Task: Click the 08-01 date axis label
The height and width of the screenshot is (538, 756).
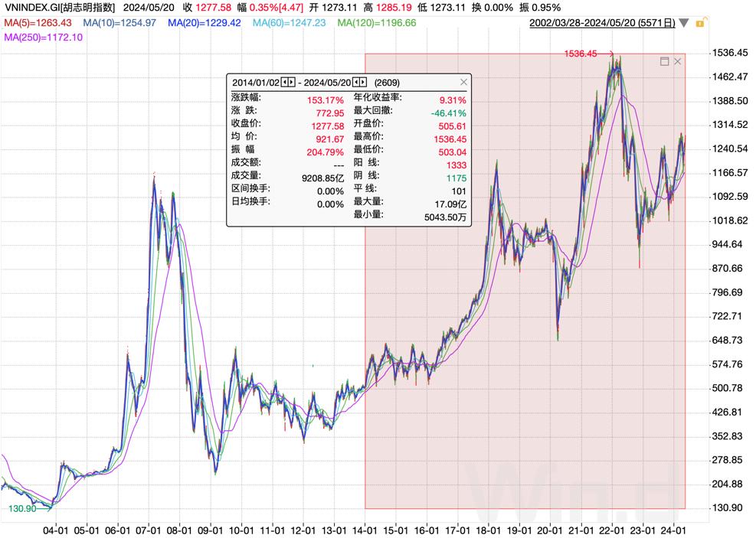Action: [179, 530]
